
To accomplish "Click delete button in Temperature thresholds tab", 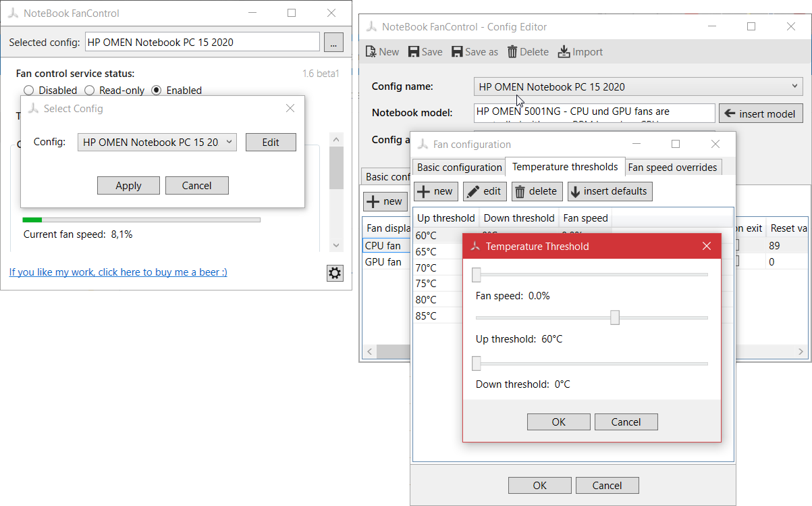I will coord(537,191).
